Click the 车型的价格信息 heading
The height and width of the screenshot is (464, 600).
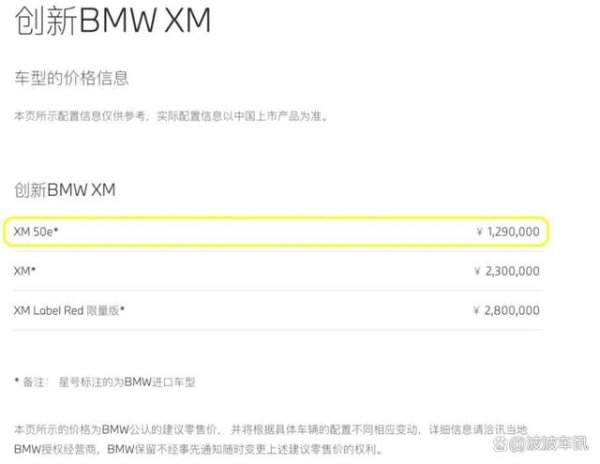(72, 78)
